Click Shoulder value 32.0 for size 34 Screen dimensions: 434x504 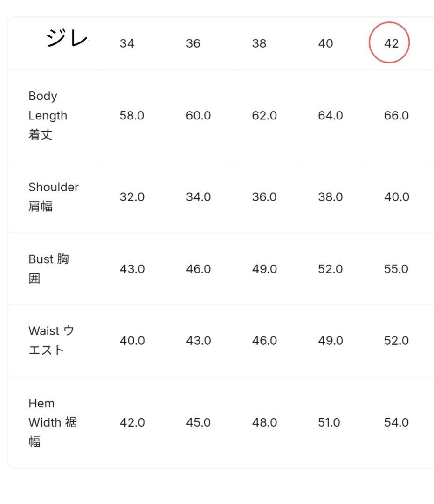132,197
